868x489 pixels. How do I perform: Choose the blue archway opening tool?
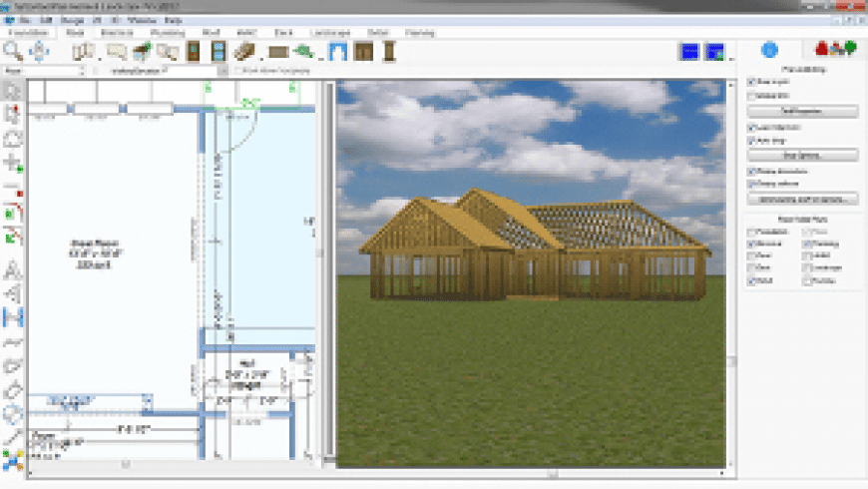[338, 51]
